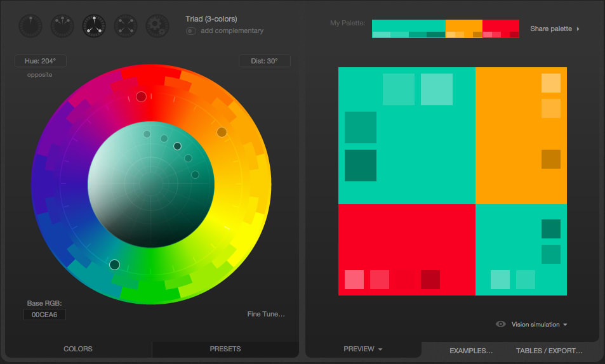Screen dimensions: 605x364
Task: Click the red segment in My Palette
Action: 501,29
